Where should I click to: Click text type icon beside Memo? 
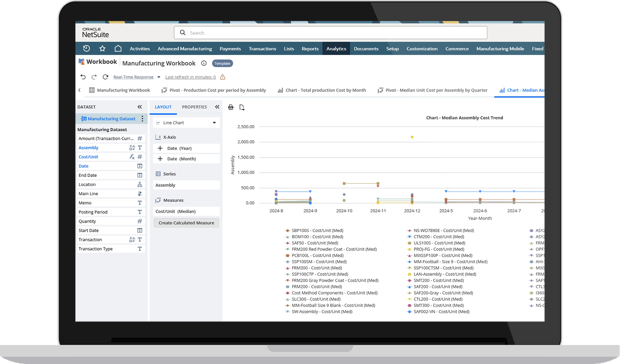[x=140, y=203]
